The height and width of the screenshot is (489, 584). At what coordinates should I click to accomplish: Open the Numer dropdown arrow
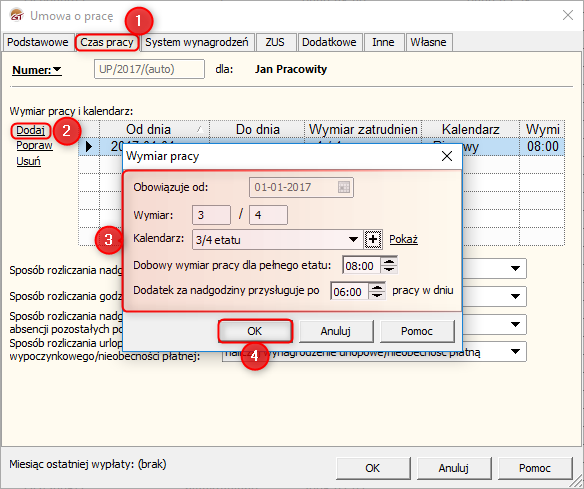pos(57,70)
